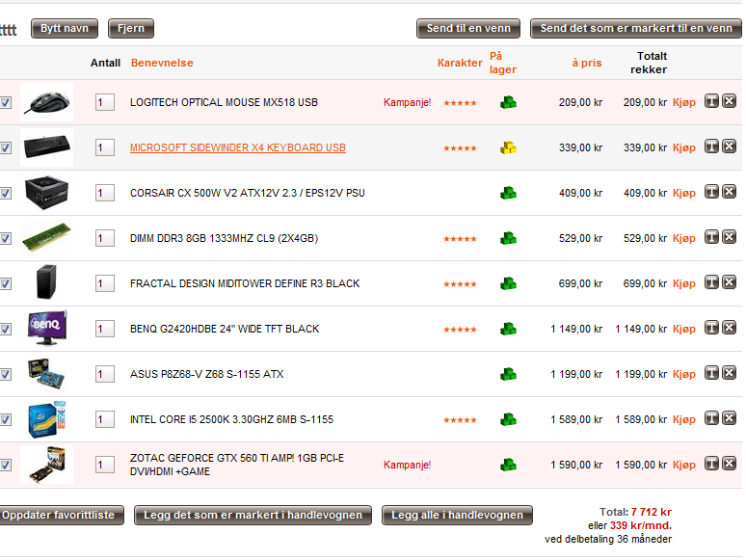Sort list by Benevnelse column

(162, 63)
